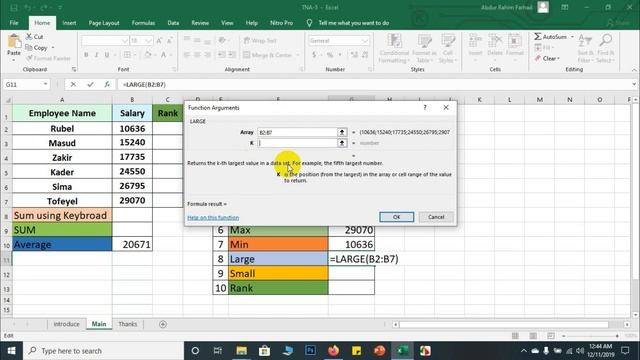Click the Sort & Filter icon
This screenshot has height=360, width=640.
point(585,41)
